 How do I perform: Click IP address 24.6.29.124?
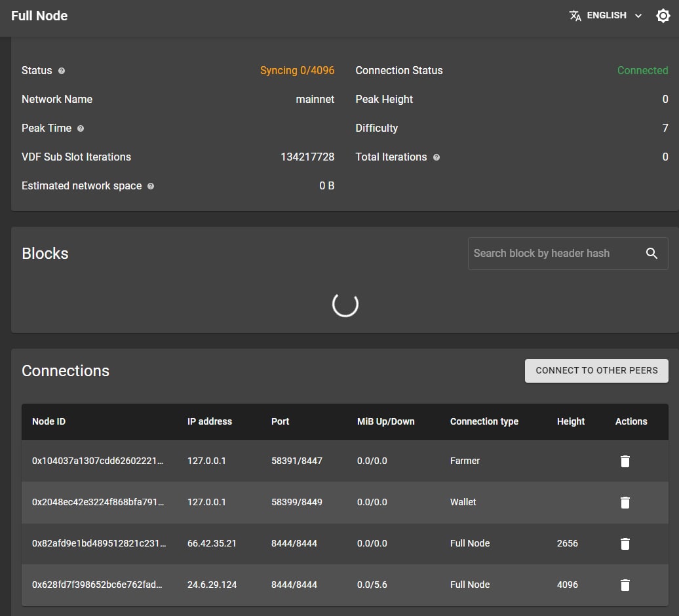click(212, 585)
